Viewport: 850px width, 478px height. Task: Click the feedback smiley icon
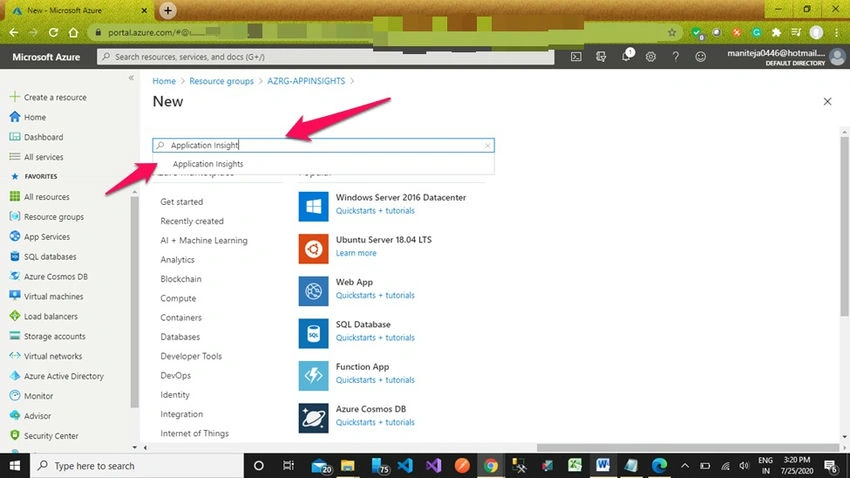pos(700,56)
